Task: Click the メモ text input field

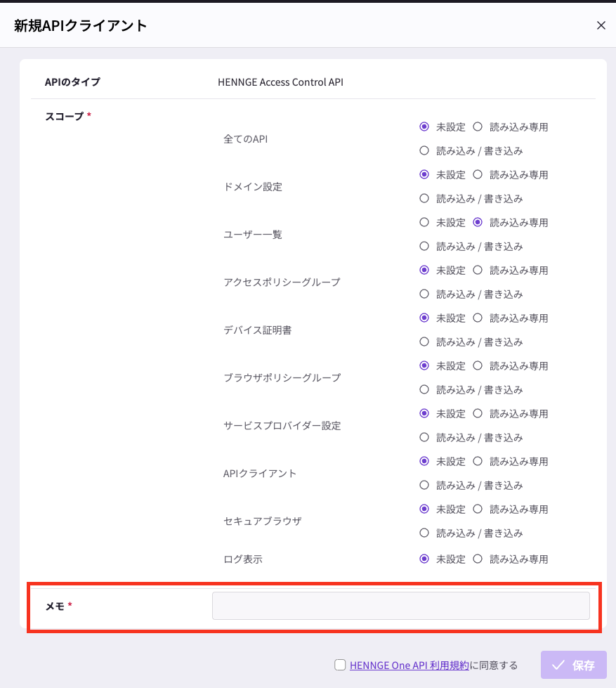Action: 400,606
